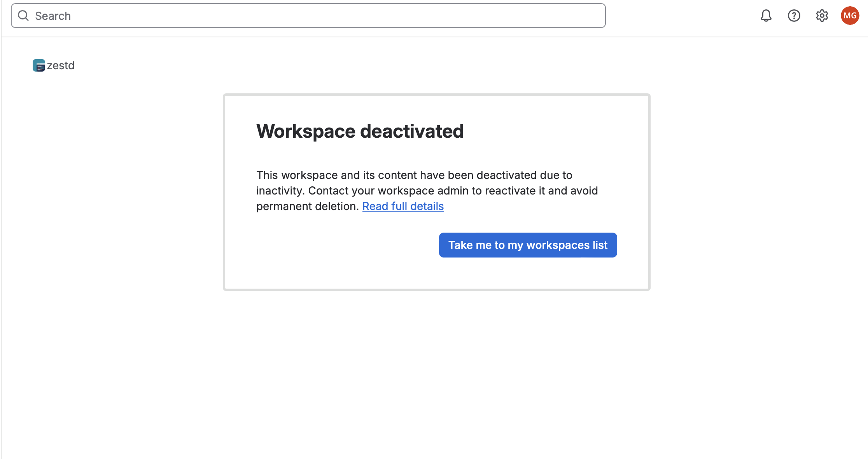Open the help question mark icon
The image size is (868, 459).
point(794,16)
